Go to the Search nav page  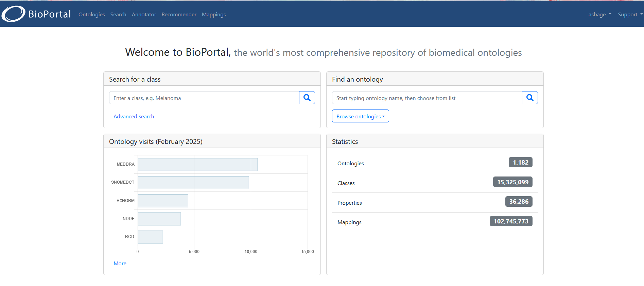(x=118, y=14)
